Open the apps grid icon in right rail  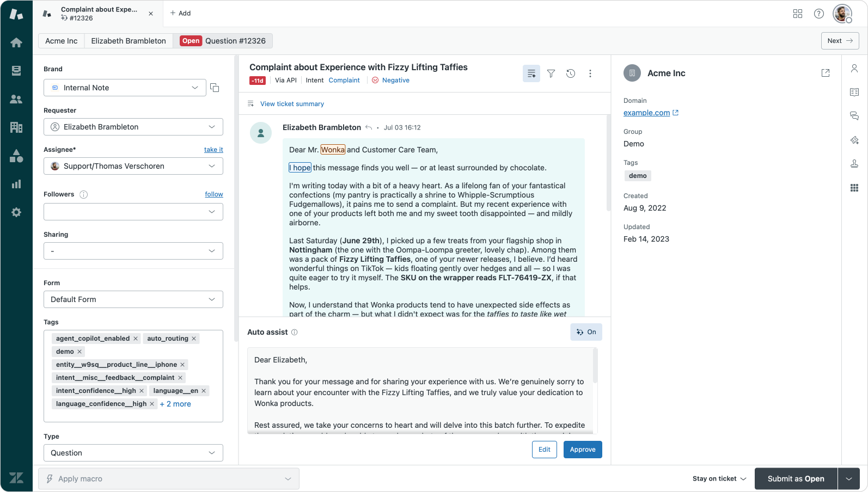(854, 188)
